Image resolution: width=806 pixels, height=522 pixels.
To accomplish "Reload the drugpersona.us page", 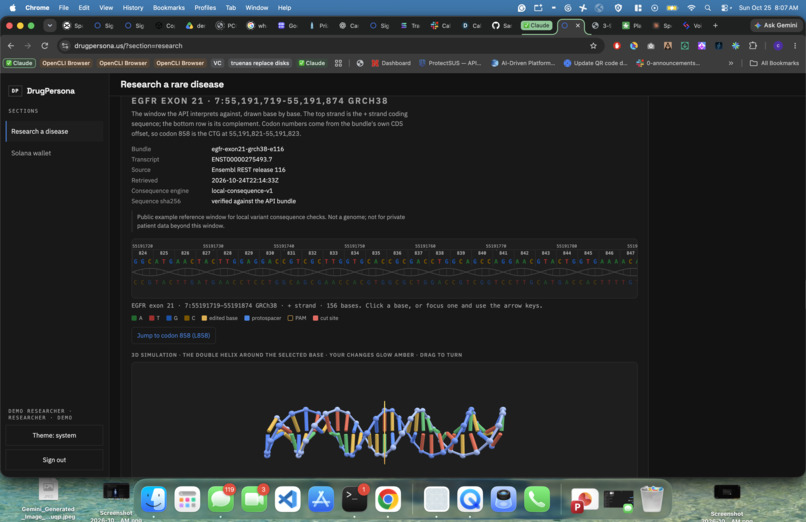I will pos(45,46).
